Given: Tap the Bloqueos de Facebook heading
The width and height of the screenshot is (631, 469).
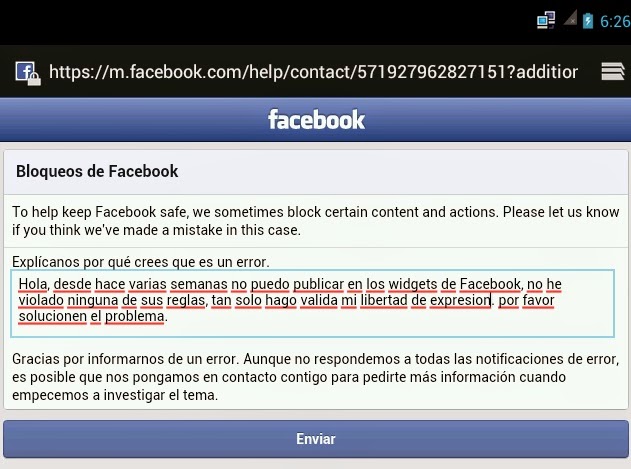Looking at the screenshot, I should 97,171.
